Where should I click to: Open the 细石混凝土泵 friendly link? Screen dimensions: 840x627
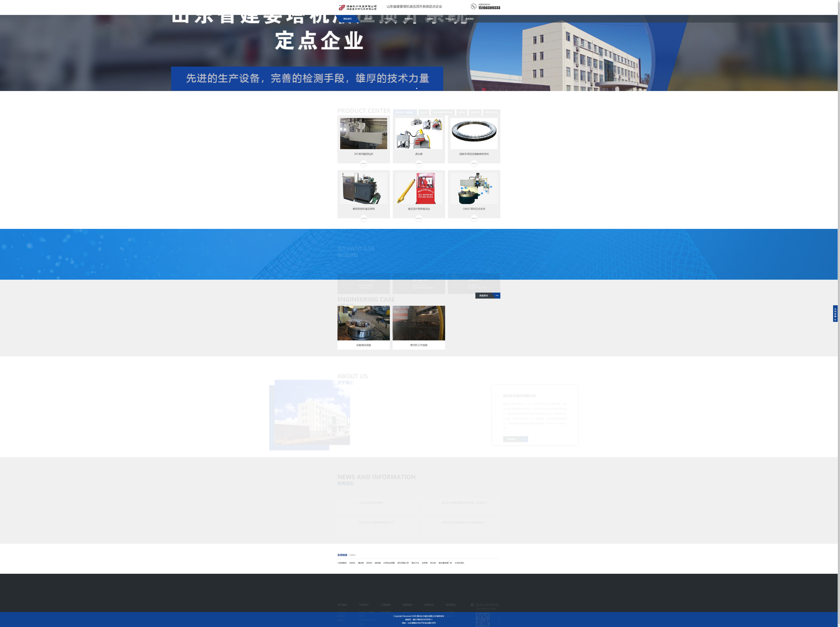coord(403,563)
